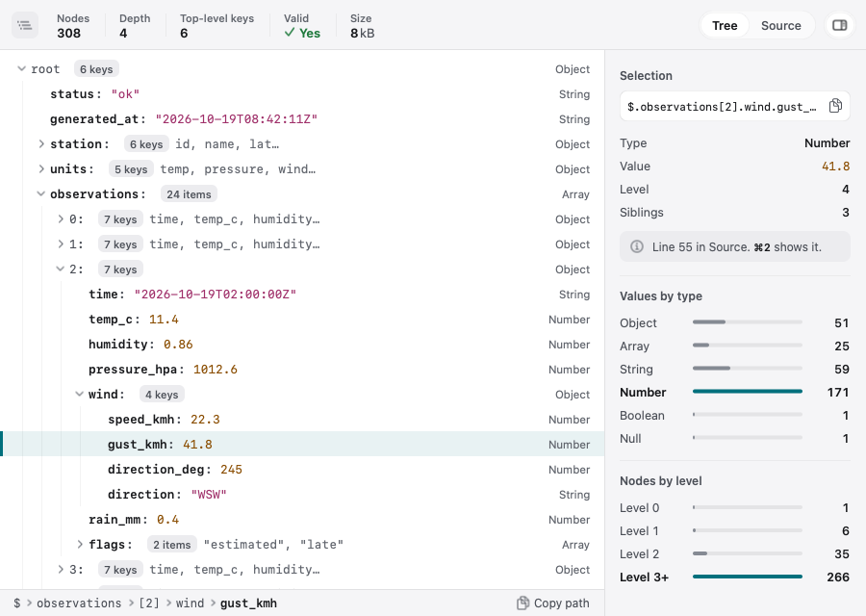Click the info icon beside Line 55
Viewport: 866px width, 616px height.
[x=637, y=246]
